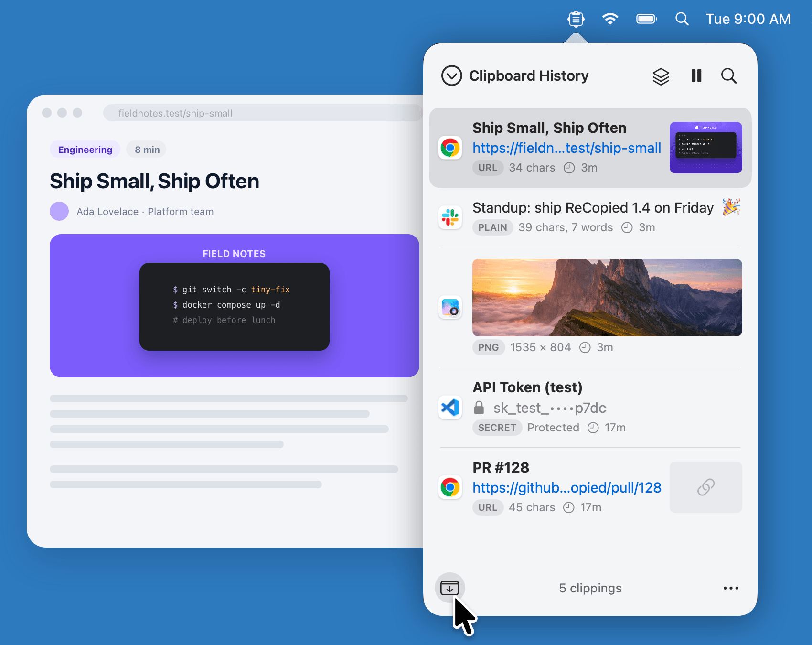Click the Engineering tag in the article
The height and width of the screenshot is (645, 812).
[x=85, y=150]
